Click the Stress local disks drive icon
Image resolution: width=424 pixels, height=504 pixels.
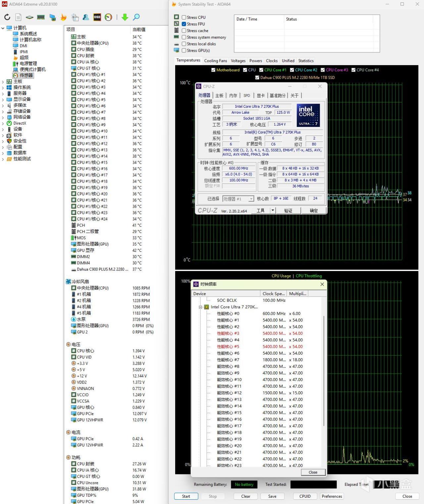coord(177,44)
